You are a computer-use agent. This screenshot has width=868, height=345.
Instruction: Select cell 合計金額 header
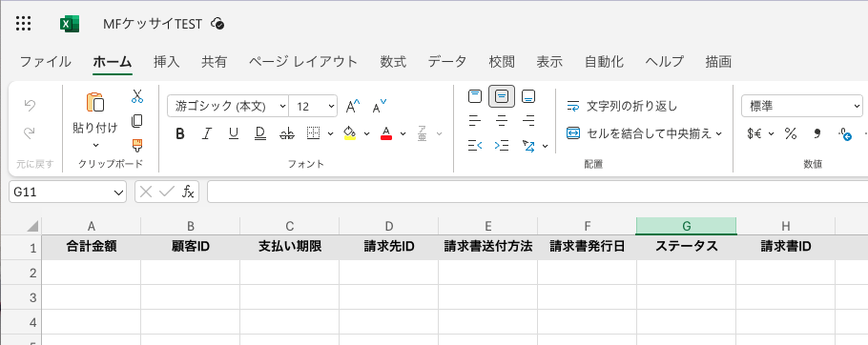[92, 247]
